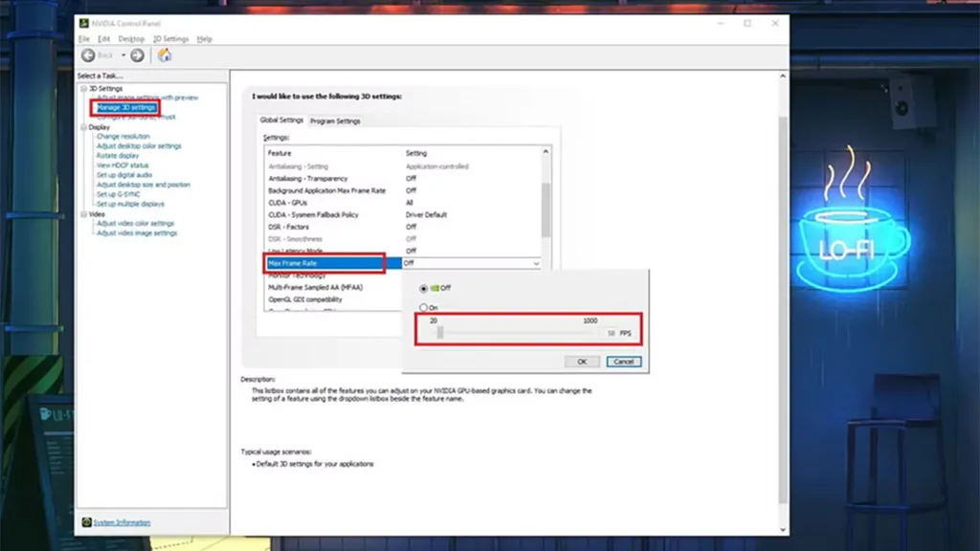Select the CUDA - Sysmem Fallback Policy row
Screen dimensions: 980x551
(403, 215)
